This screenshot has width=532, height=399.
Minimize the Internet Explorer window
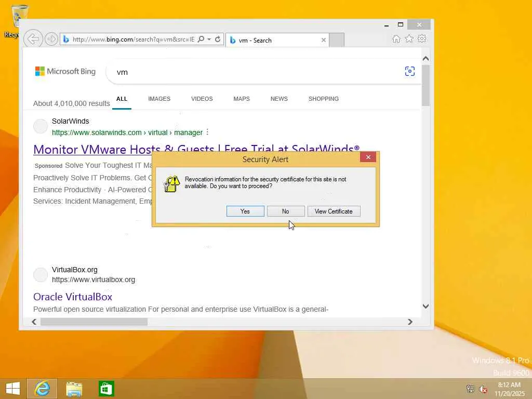387,25
